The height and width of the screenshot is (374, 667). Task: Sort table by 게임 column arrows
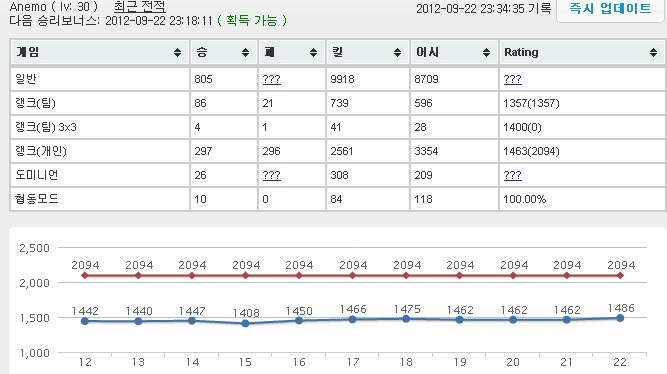coord(177,52)
